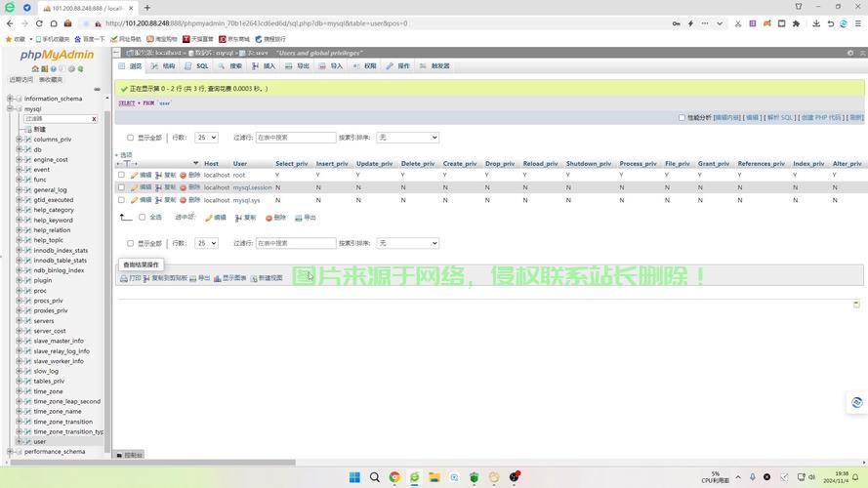
Task: Click the browser refresh icon
Action: coord(39,23)
